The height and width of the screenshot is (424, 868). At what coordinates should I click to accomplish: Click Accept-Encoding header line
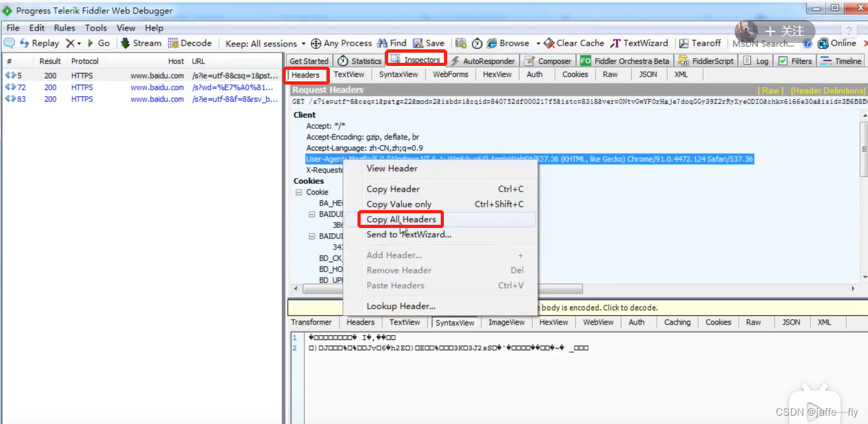[x=363, y=137]
